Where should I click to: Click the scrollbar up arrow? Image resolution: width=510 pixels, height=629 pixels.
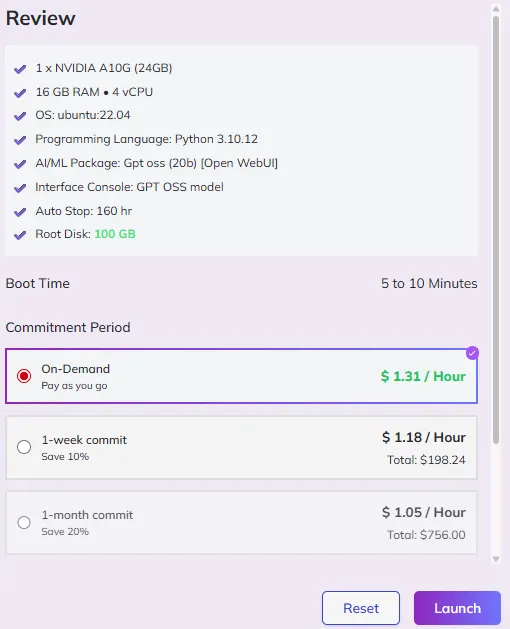[496, 9]
